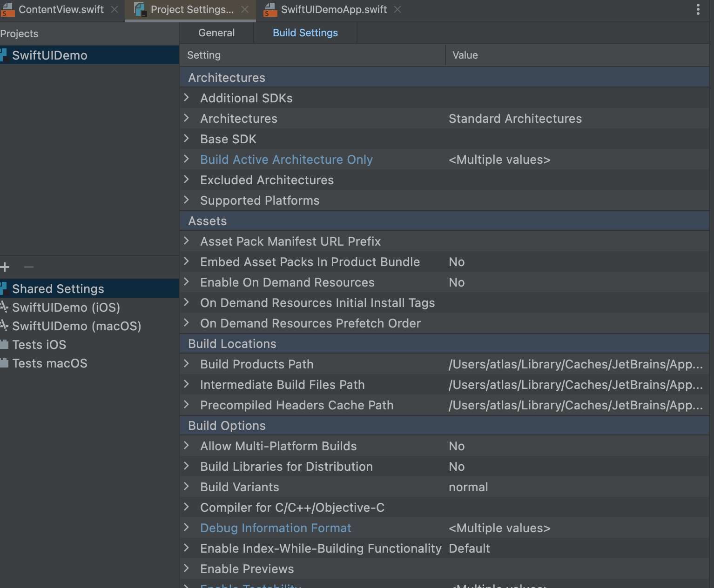714x588 pixels.
Task: Expand Precompiled Headers Cache Path
Action: point(187,405)
